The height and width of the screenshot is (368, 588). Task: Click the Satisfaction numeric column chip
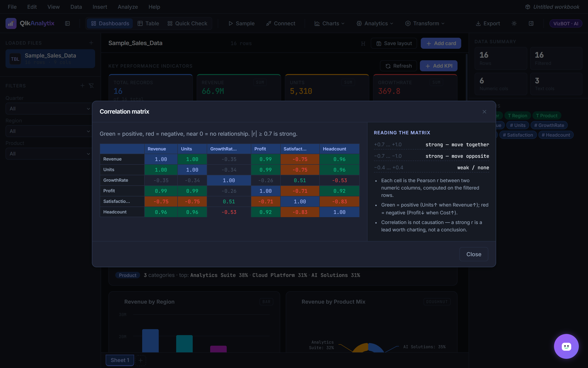point(518,135)
